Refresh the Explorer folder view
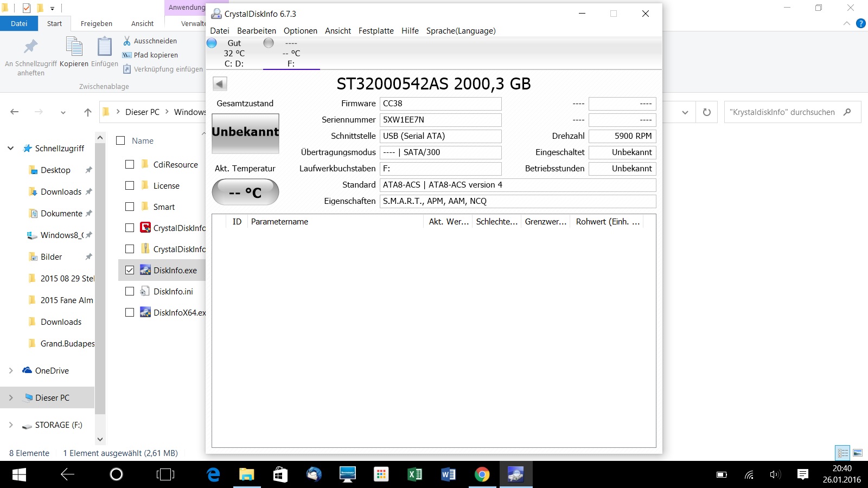The image size is (868, 488). coord(707,112)
